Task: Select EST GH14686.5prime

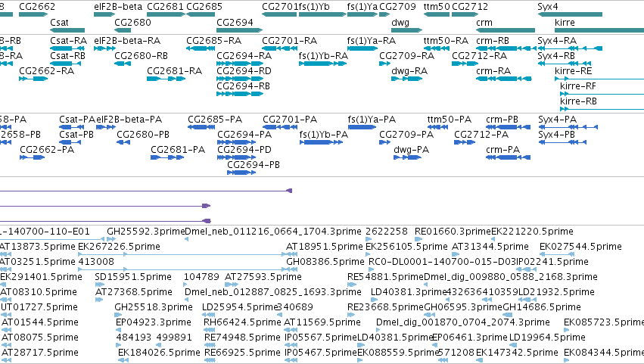Action: (508, 315)
